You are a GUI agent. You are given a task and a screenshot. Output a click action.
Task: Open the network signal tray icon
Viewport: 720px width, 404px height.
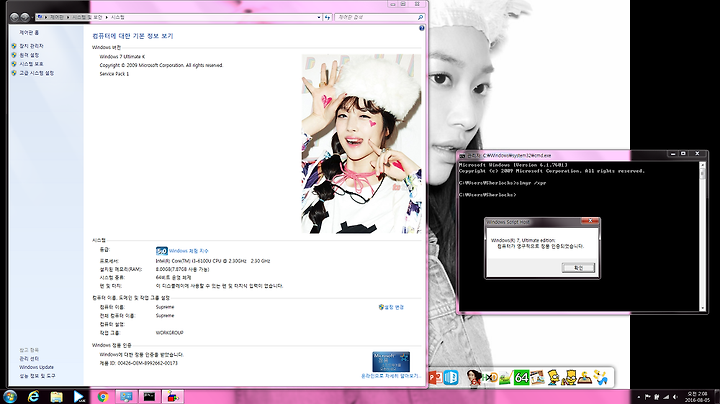point(666,397)
